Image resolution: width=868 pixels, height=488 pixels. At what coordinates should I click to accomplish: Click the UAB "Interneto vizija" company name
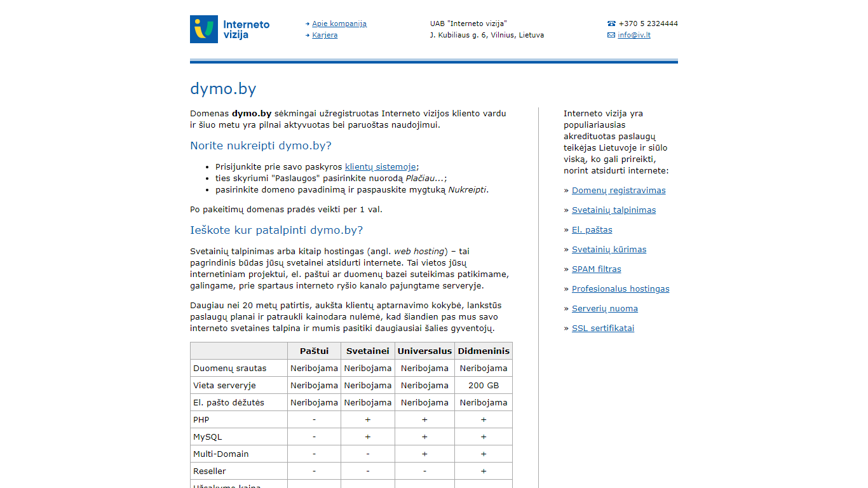pyautogui.click(x=468, y=24)
